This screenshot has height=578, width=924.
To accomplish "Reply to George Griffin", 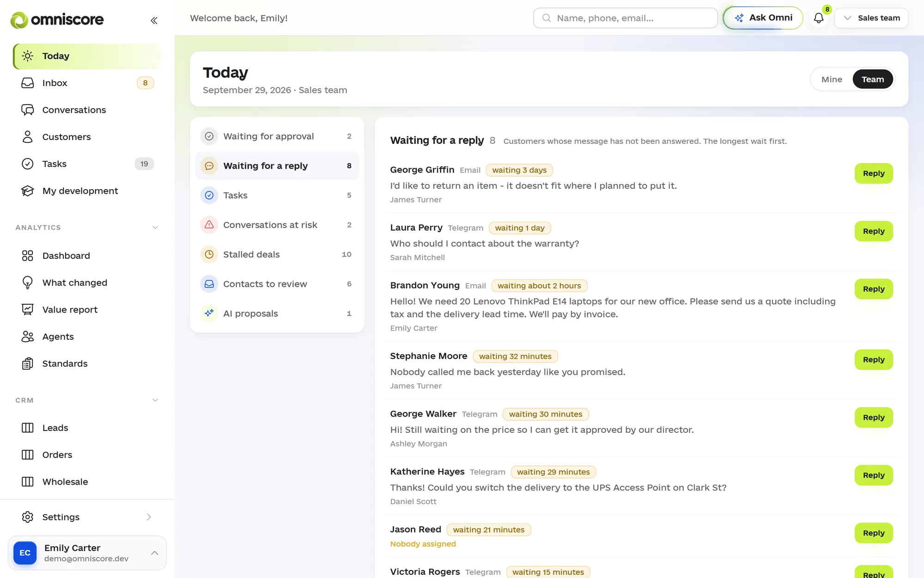I will click(x=873, y=173).
